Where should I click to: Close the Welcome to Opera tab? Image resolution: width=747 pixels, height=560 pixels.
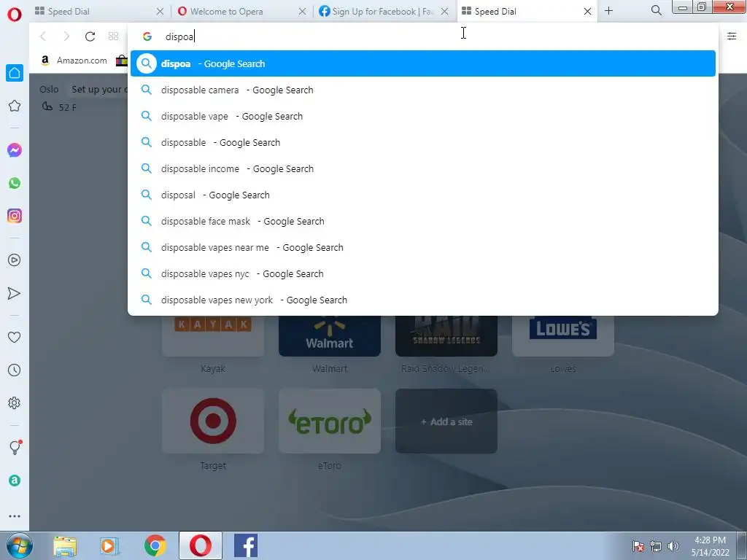(302, 11)
